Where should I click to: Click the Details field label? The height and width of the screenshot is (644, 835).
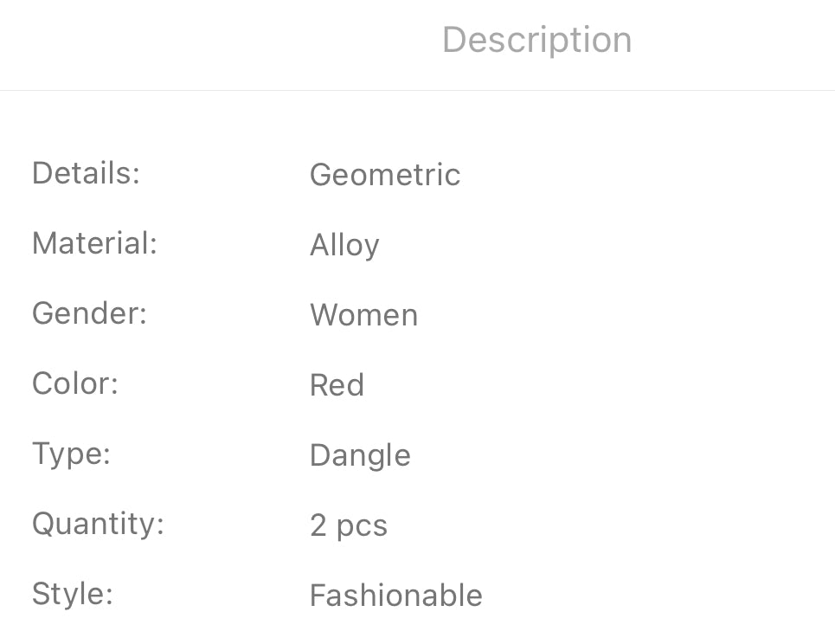tap(86, 173)
